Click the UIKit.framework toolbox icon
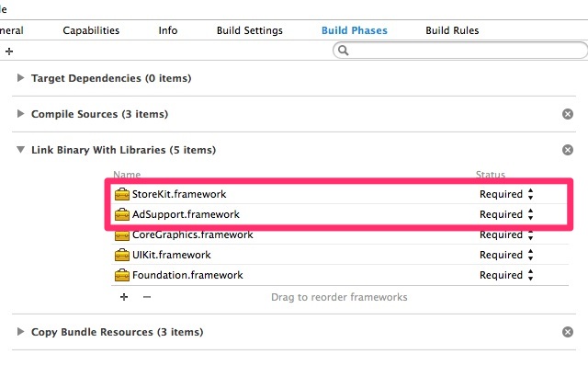The height and width of the screenshot is (377, 588). click(122, 255)
